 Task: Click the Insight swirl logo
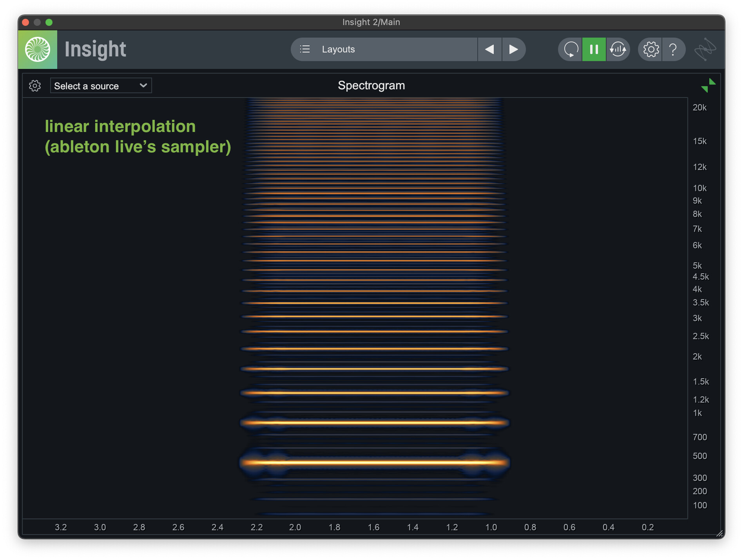click(38, 49)
